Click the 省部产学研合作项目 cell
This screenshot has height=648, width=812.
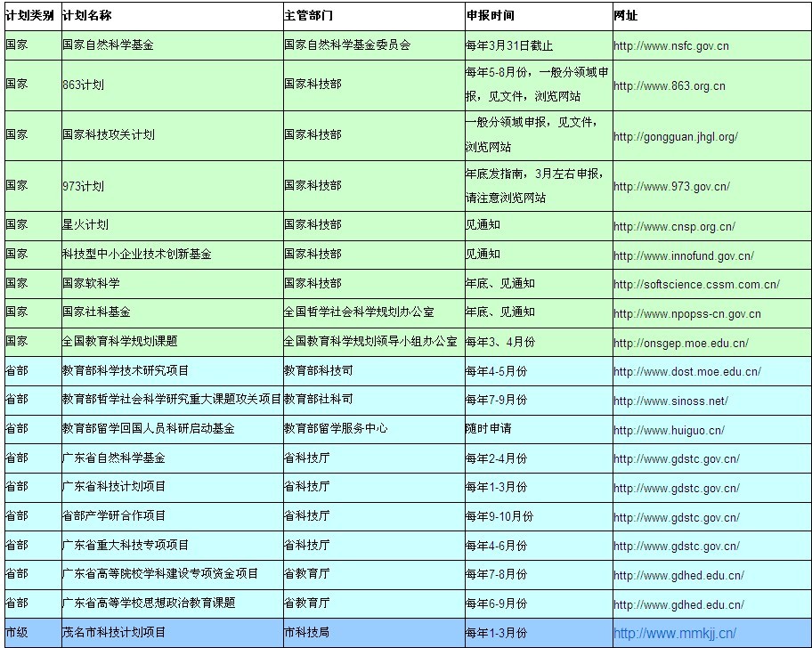(173, 516)
